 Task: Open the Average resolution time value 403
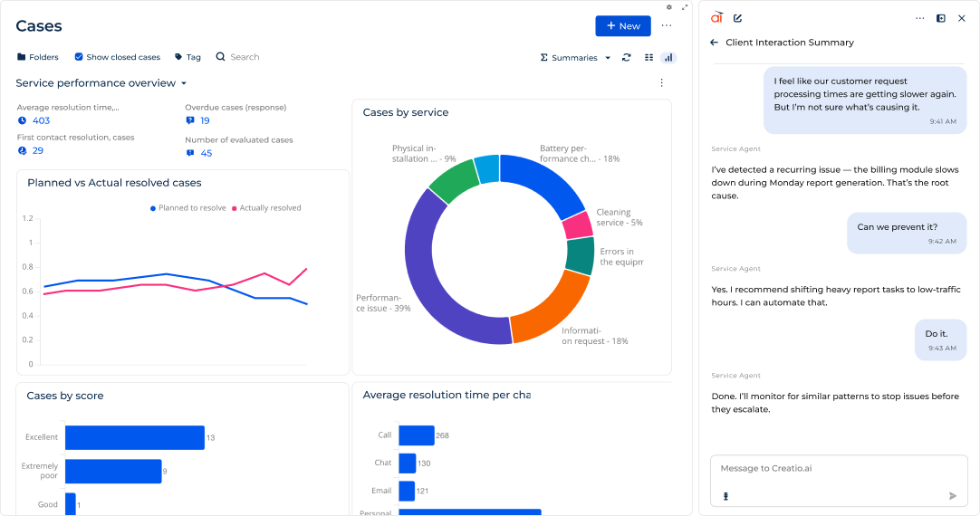41,120
